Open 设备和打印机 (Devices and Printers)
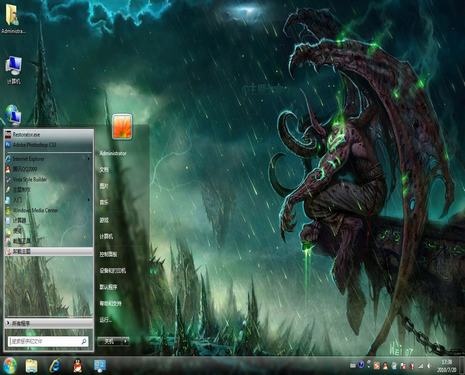465x375 pixels. (x=113, y=271)
